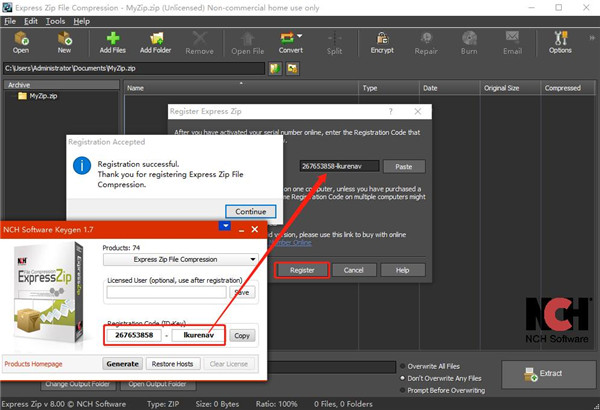Sort by the Type column header
This screenshot has height=410, width=600.
(x=389, y=88)
